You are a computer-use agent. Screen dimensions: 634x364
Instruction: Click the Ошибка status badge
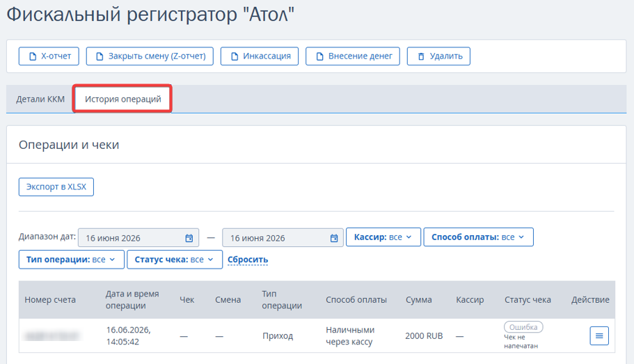523,327
